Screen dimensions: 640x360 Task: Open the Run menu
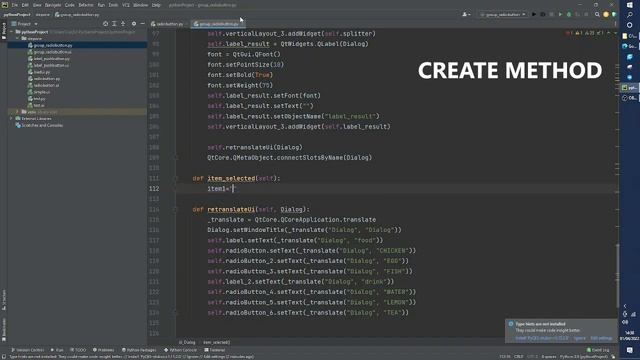pos(101,5)
